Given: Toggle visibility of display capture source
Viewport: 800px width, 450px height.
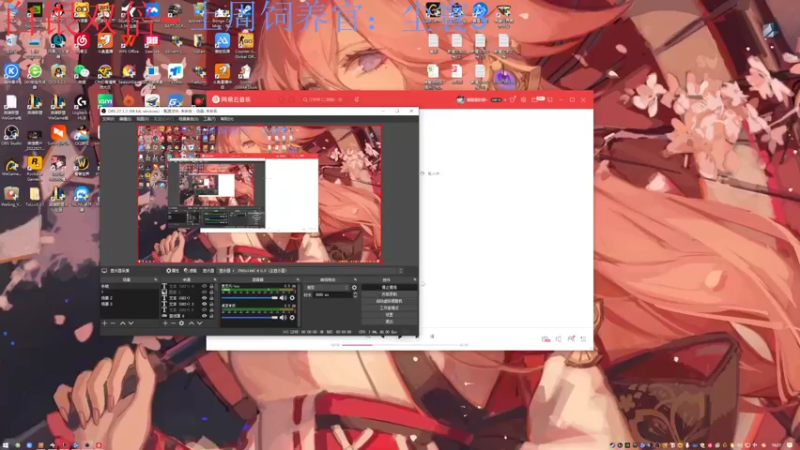Looking at the screenshot, I should [x=205, y=316].
